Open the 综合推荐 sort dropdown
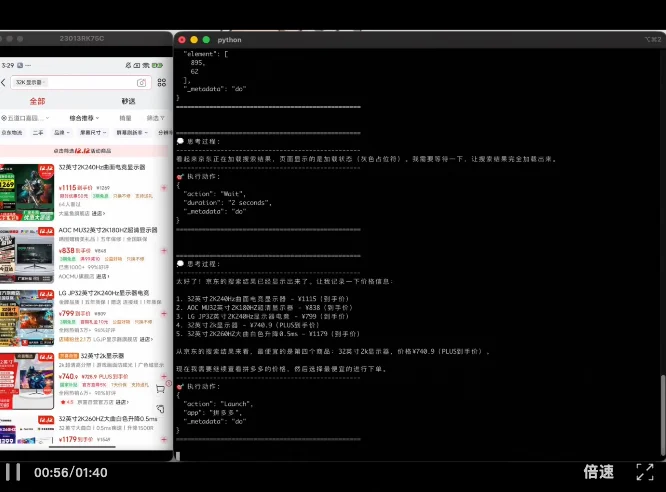666x492 pixels. 84,118
